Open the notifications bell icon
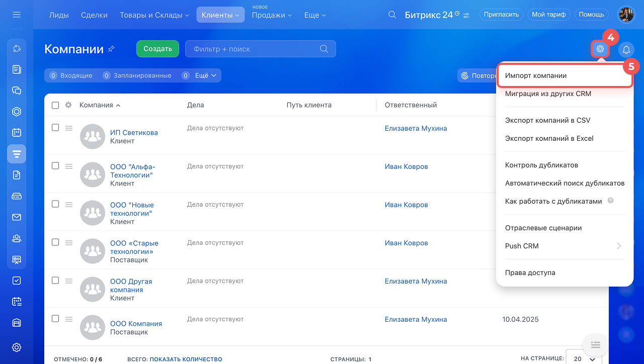 [x=626, y=49]
